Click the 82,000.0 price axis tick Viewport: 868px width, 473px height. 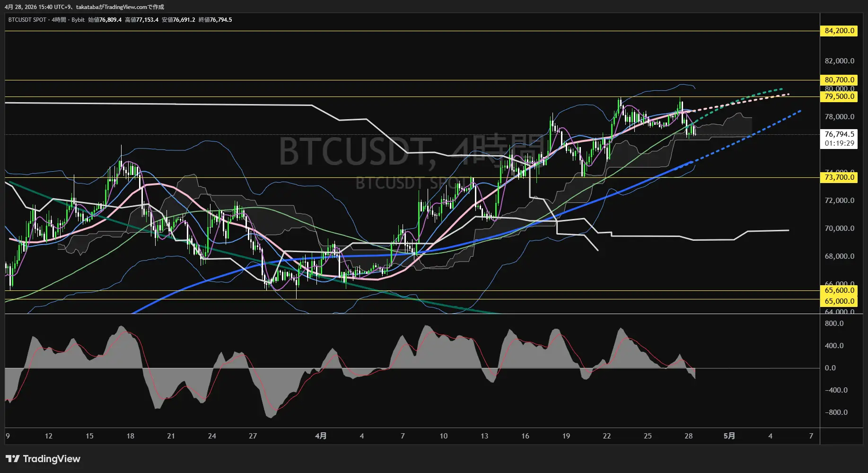(x=839, y=61)
